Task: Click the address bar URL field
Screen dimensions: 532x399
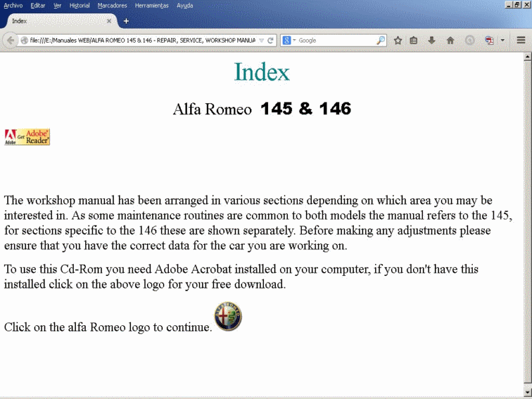Action: (142, 41)
